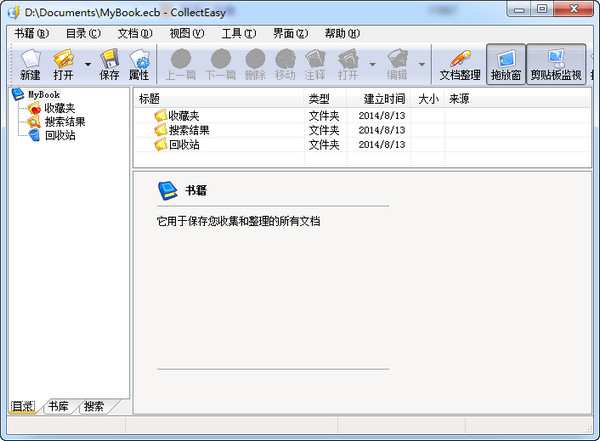Viewport: 600px width, 441px height.
Task: Click the resize grip at status bar corner
Action: click(589, 430)
